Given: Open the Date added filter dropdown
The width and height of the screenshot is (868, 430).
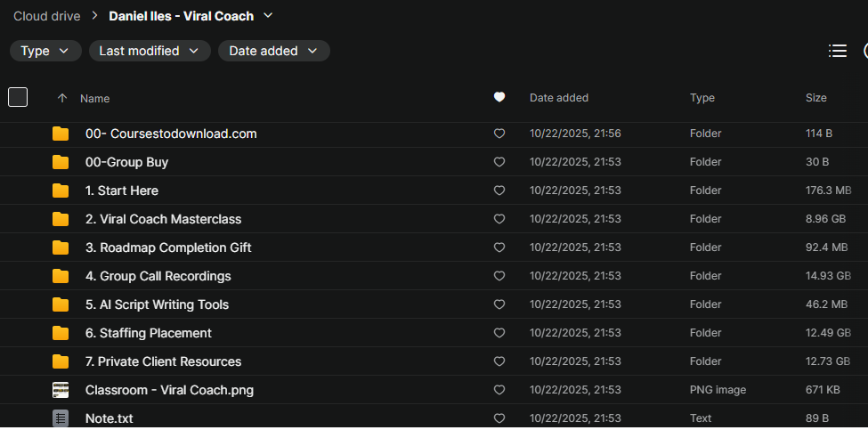Looking at the screenshot, I should 273,52.
